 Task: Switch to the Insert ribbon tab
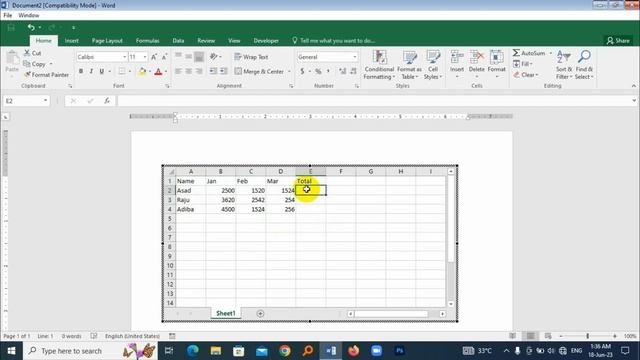click(71, 40)
